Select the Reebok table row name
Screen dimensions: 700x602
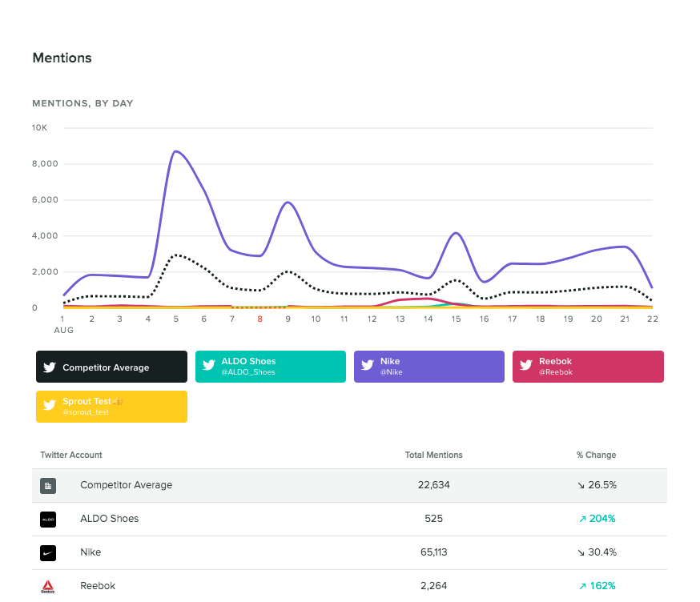(98, 585)
